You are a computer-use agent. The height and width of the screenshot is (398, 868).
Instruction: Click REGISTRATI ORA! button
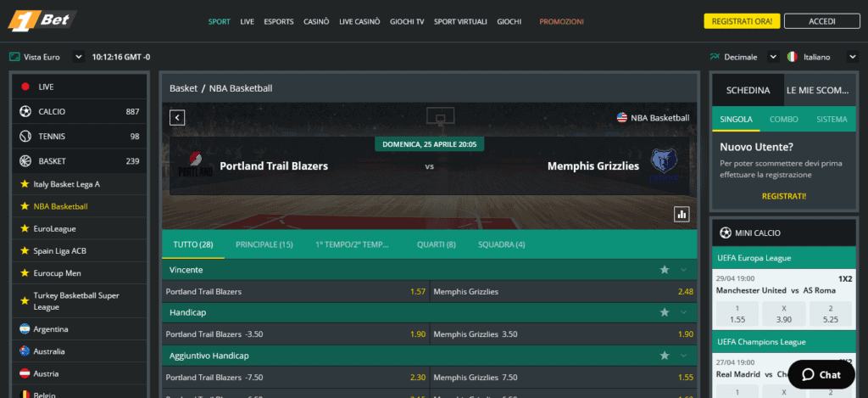(742, 21)
